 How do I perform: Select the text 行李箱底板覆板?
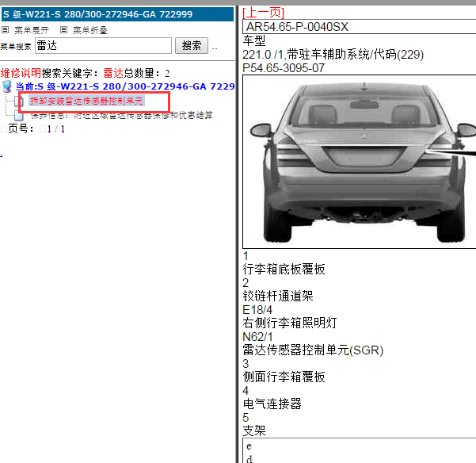click(x=284, y=269)
